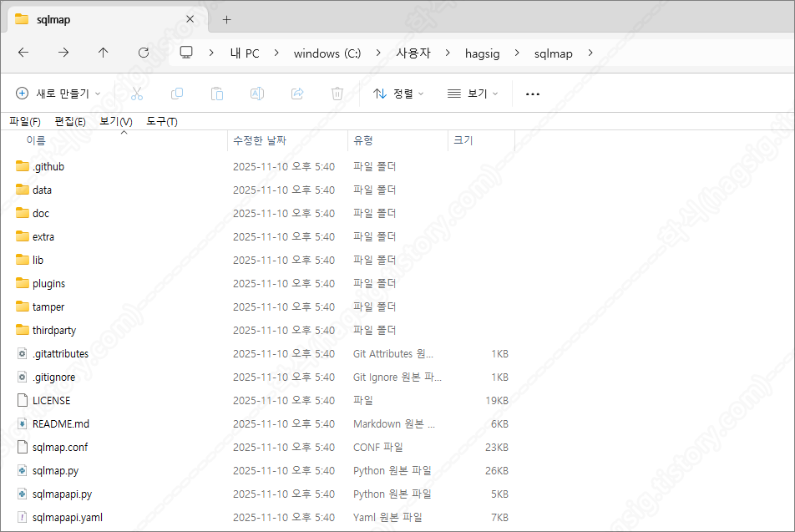795x532 pixels.
Task: Click the 6KB size of README.md
Action: click(x=499, y=424)
